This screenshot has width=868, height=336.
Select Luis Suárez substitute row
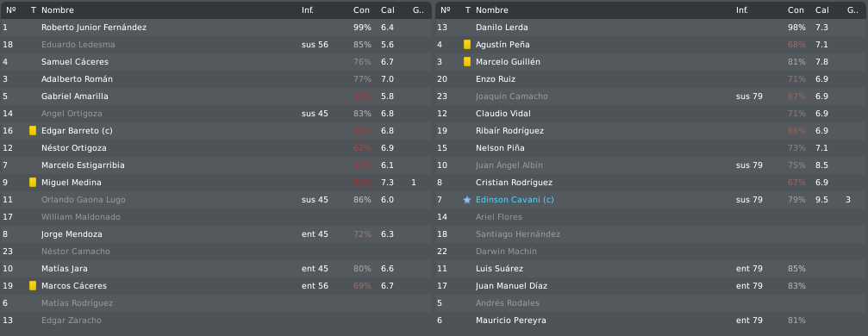pyautogui.click(x=651, y=269)
